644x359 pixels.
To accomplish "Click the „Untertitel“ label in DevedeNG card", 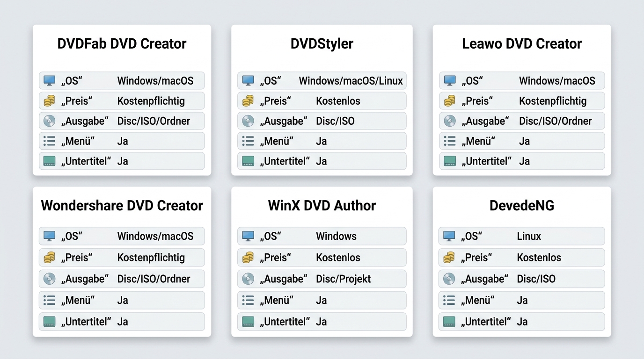I will pyautogui.click(x=486, y=322).
